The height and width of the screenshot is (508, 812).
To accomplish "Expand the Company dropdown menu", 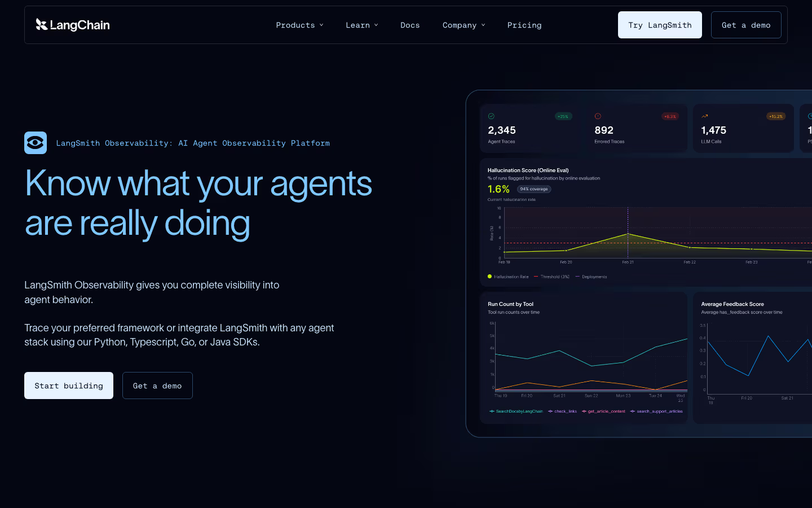I will 464,25.
